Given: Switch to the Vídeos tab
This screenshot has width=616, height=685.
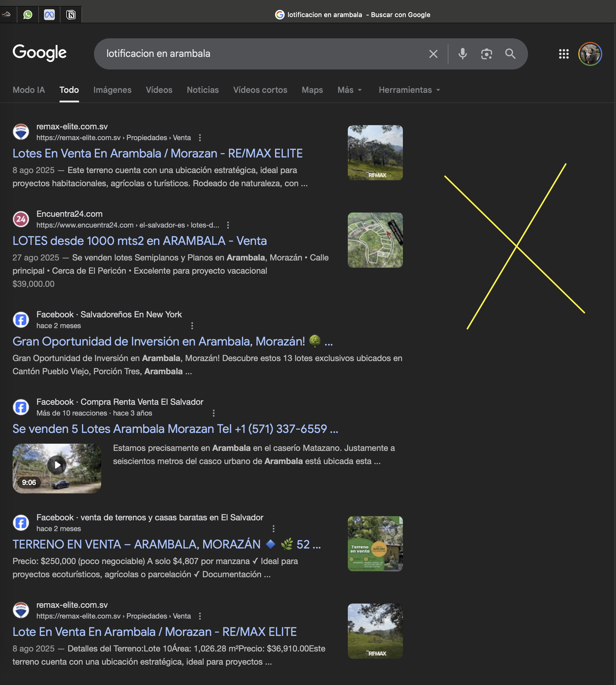Looking at the screenshot, I should click(x=159, y=90).
